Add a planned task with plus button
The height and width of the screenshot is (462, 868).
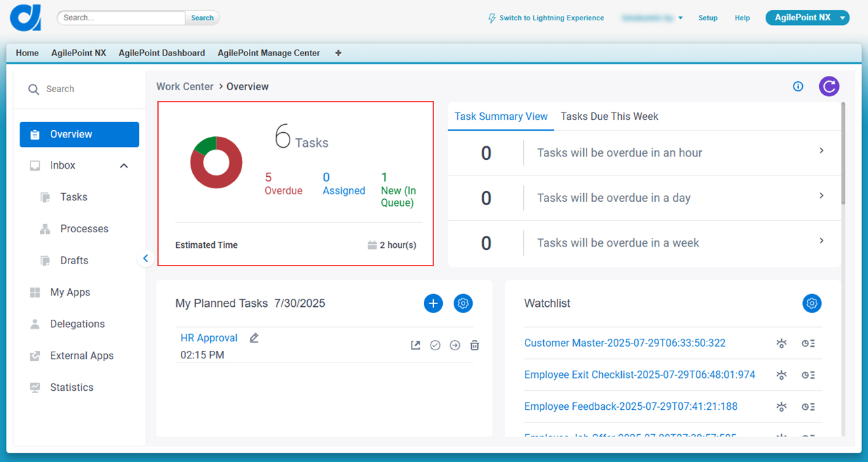point(433,303)
